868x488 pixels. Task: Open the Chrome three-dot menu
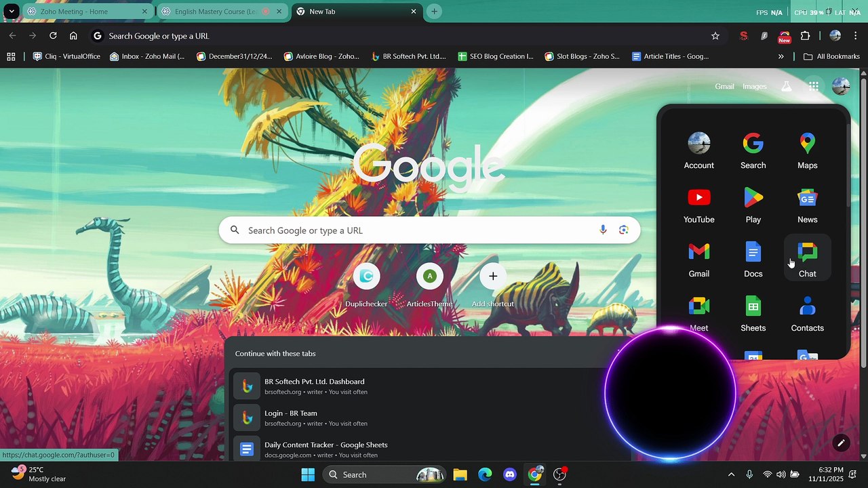[856, 36]
